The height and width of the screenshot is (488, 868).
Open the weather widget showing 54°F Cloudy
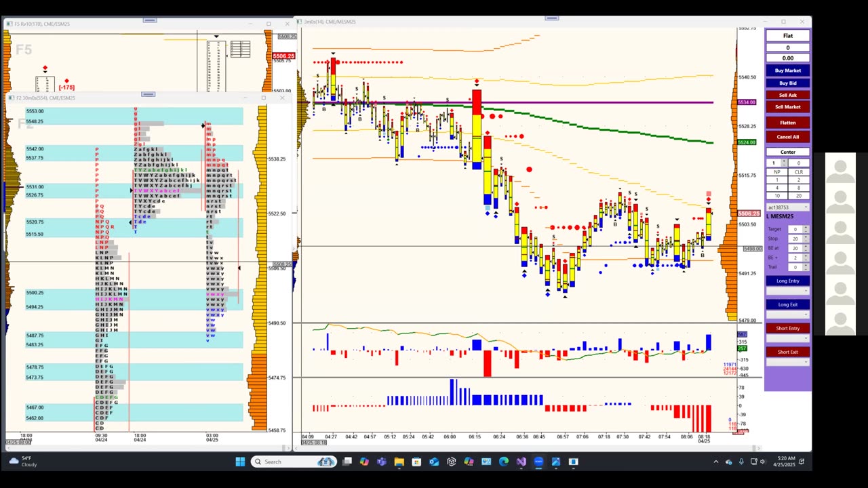[24, 462]
